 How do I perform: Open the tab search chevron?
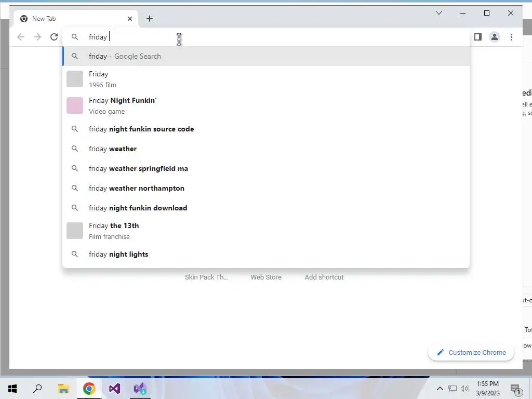point(438,13)
